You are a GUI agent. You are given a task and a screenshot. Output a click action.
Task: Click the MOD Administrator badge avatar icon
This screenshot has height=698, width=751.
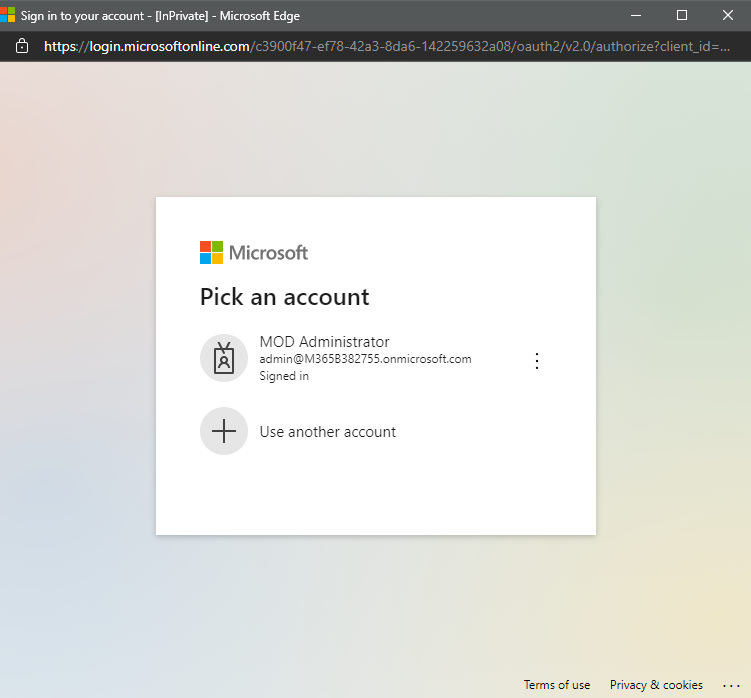224,358
